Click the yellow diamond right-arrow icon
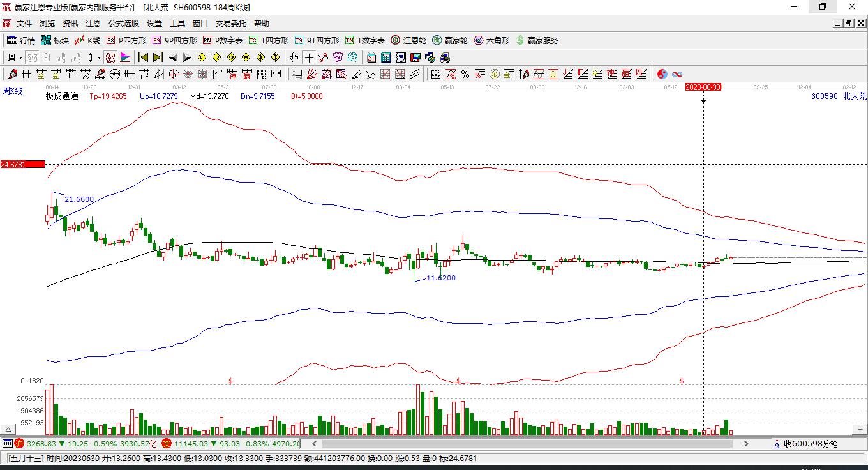 [x=216, y=57]
